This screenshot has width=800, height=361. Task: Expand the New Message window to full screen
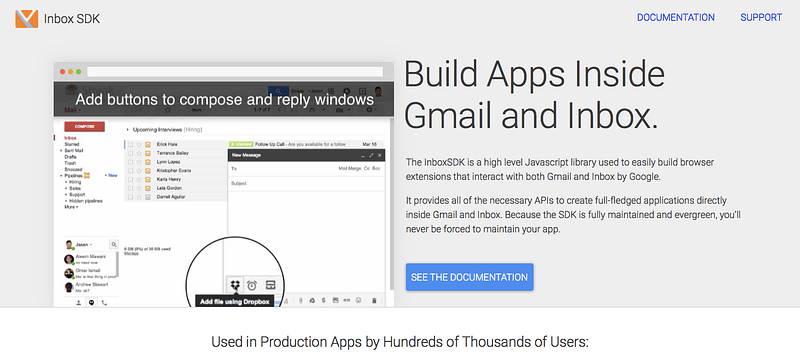[371, 155]
